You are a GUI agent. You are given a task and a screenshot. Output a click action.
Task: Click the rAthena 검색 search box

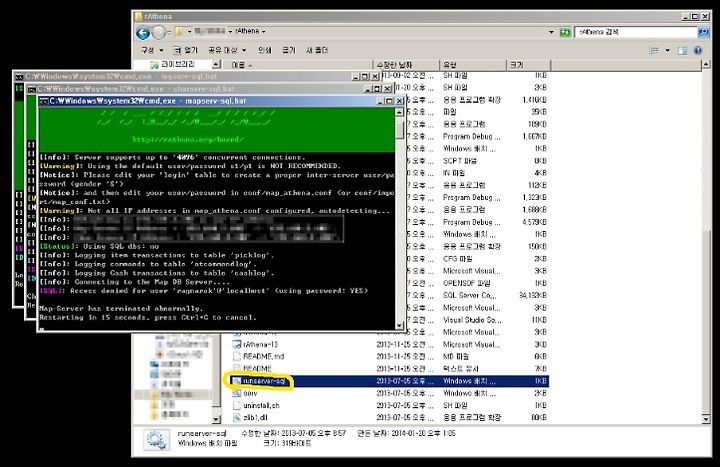[636, 32]
